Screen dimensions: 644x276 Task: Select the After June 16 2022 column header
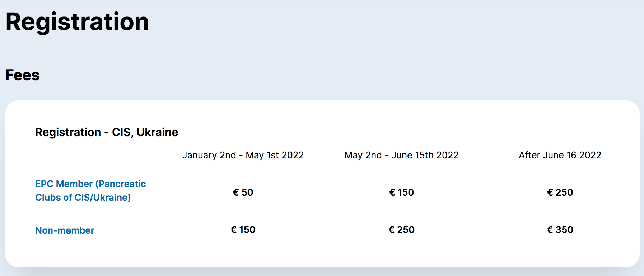560,155
